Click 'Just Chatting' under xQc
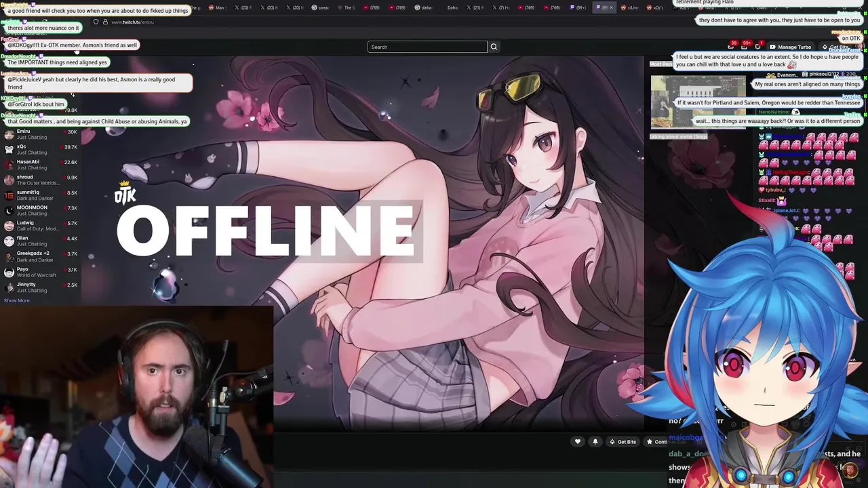Screen dimensions: 868x488 [x=32, y=152]
